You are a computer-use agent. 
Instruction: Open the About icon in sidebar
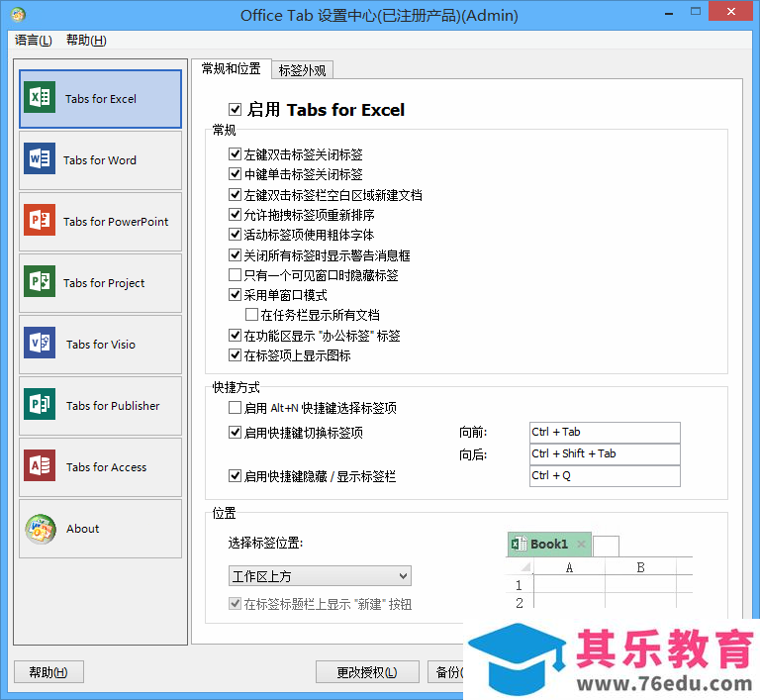41,529
